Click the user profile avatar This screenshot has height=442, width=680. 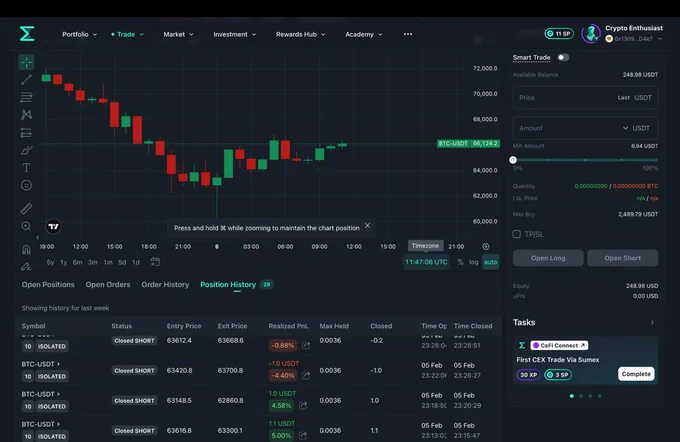coord(591,33)
